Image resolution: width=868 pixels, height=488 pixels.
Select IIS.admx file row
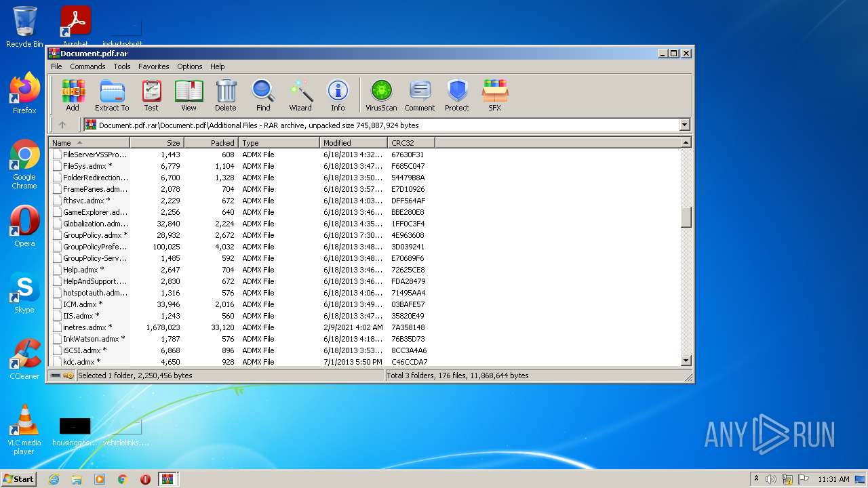365,316
